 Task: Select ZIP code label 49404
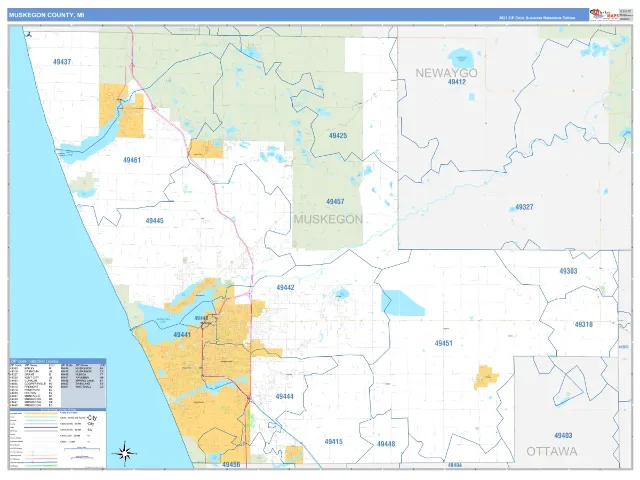(455, 465)
